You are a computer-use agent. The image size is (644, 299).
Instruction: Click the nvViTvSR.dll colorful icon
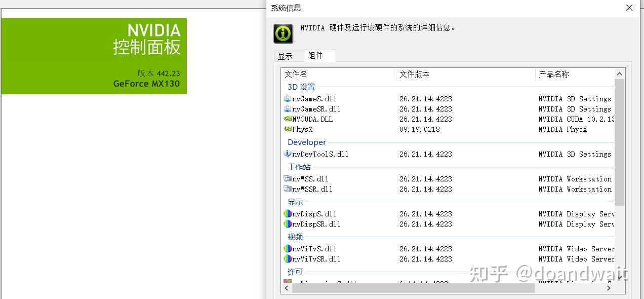pos(288,259)
